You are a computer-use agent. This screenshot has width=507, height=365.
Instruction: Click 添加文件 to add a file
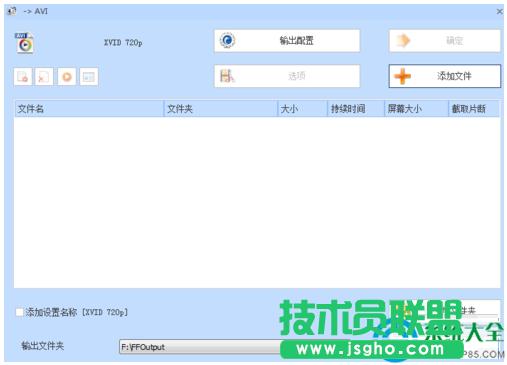(x=445, y=76)
